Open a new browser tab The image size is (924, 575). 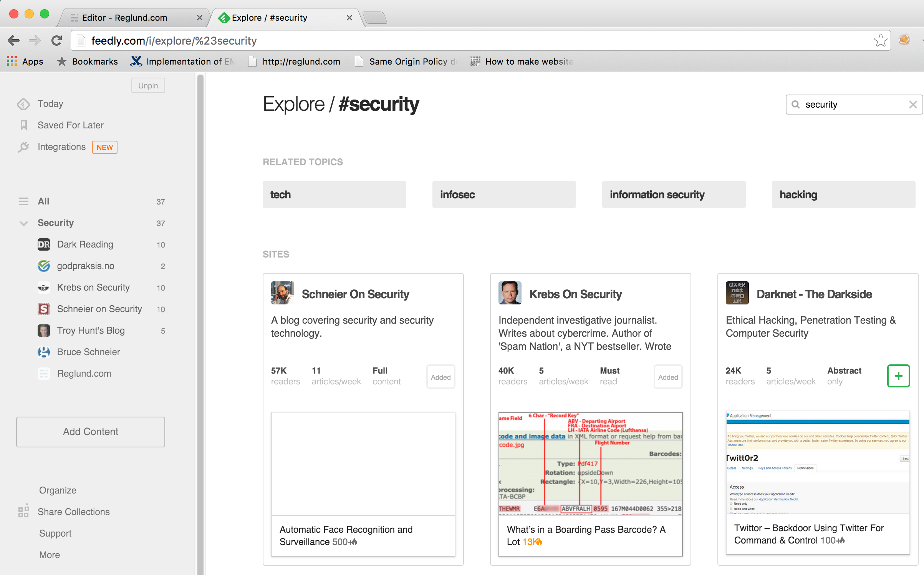pos(374,18)
